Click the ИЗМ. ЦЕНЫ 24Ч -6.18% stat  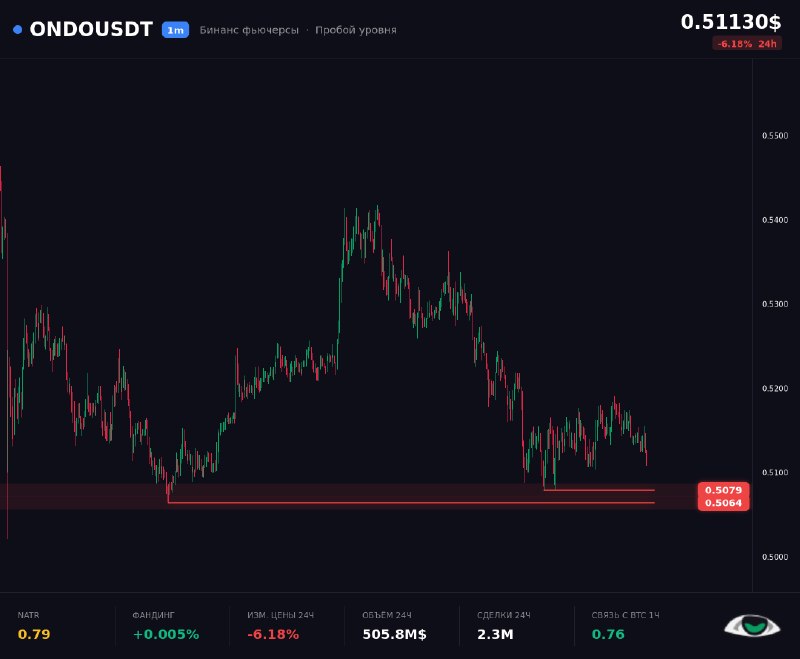tap(280, 626)
